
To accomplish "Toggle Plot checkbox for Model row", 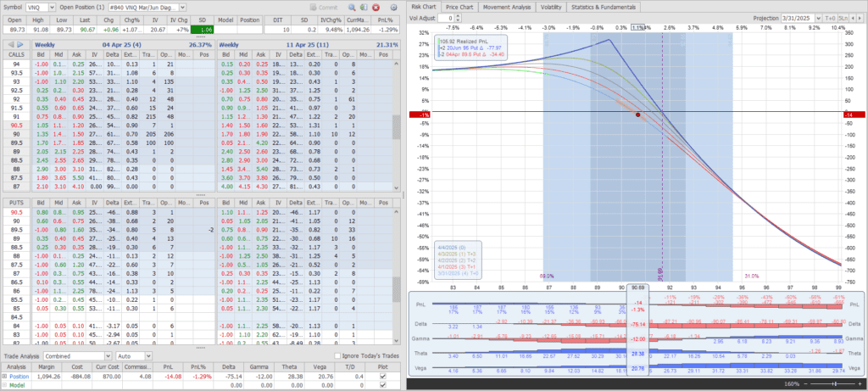I will coord(384,384).
